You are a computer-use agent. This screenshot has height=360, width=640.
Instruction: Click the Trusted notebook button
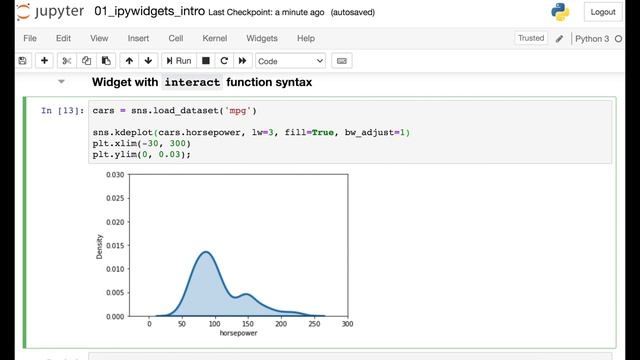(531, 38)
